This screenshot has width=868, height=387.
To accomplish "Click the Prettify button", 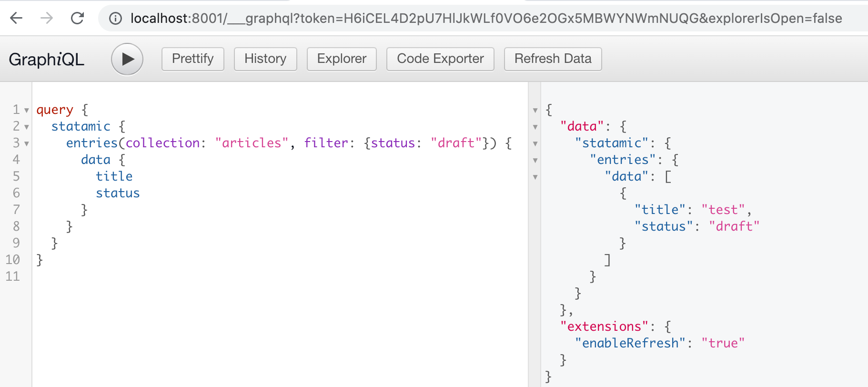I will 193,59.
